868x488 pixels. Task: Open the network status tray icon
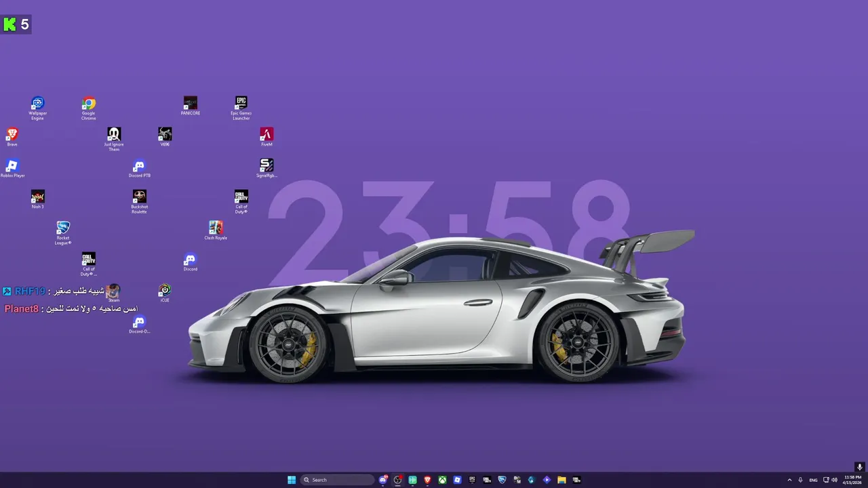(x=826, y=480)
